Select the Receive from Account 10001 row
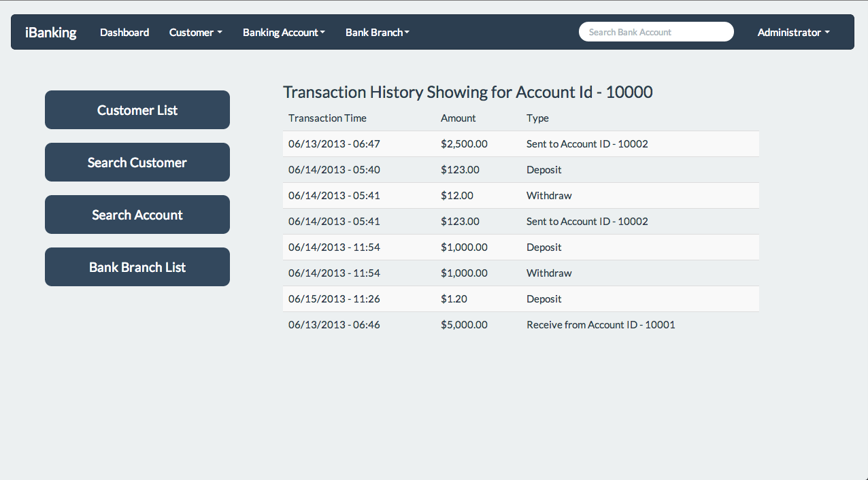This screenshot has width=868, height=480. pos(521,324)
